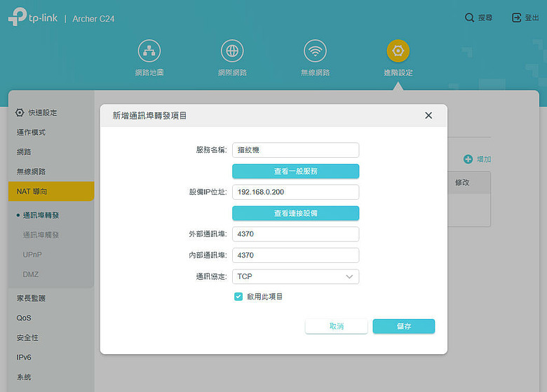Open the QoS sidebar item
This screenshot has width=547, height=392.
[24, 318]
